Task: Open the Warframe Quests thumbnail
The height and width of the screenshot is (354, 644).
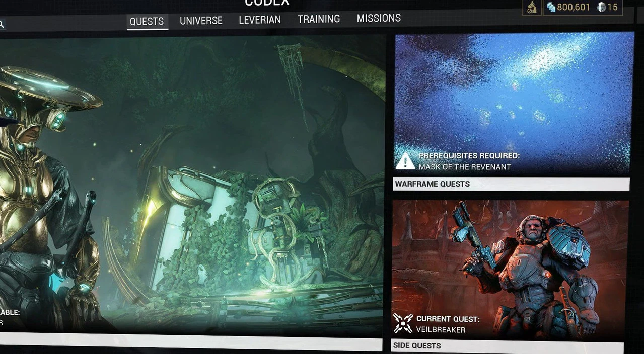Action: [x=514, y=104]
